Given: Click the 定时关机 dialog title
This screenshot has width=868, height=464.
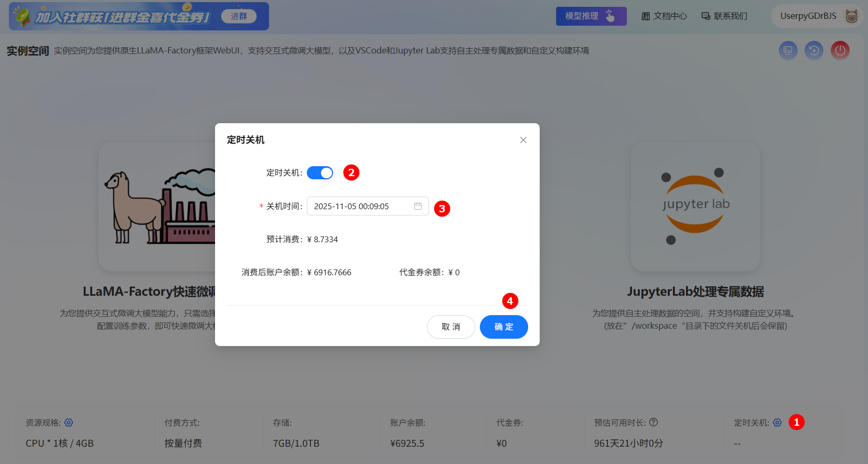Looking at the screenshot, I should coord(245,140).
